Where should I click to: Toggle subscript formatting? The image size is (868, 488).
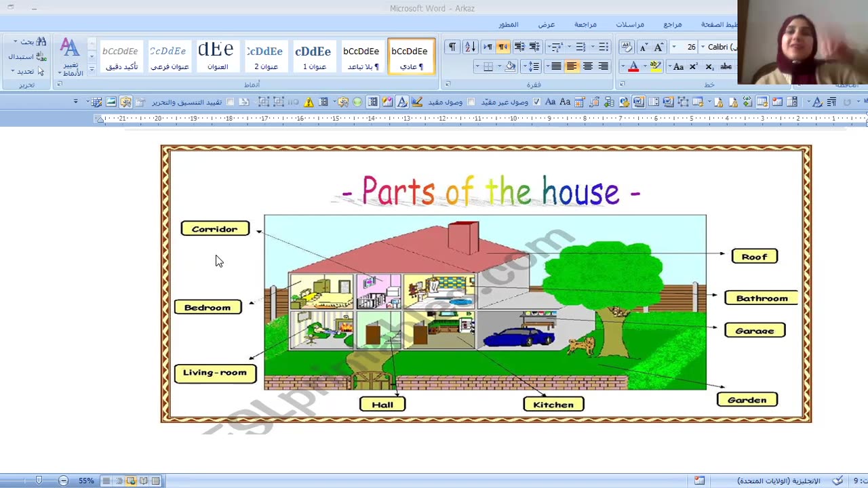pyautogui.click(x=709, y=66)
